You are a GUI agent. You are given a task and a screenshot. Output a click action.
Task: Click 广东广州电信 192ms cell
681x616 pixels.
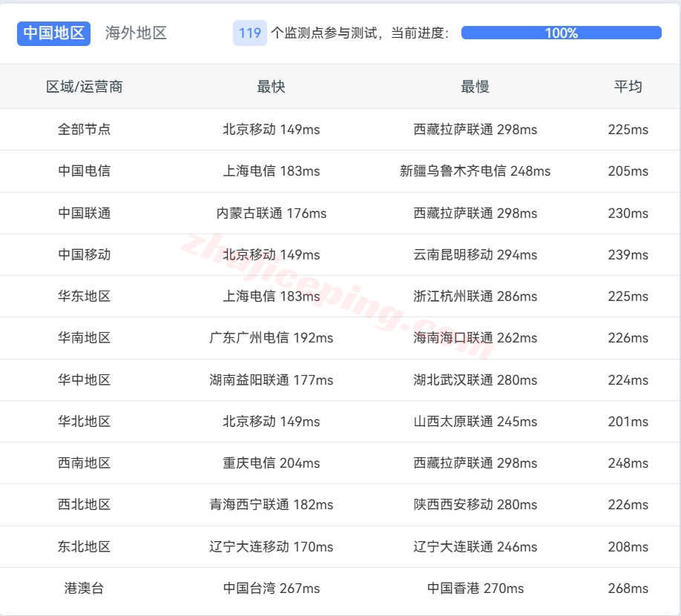point(271,338)
